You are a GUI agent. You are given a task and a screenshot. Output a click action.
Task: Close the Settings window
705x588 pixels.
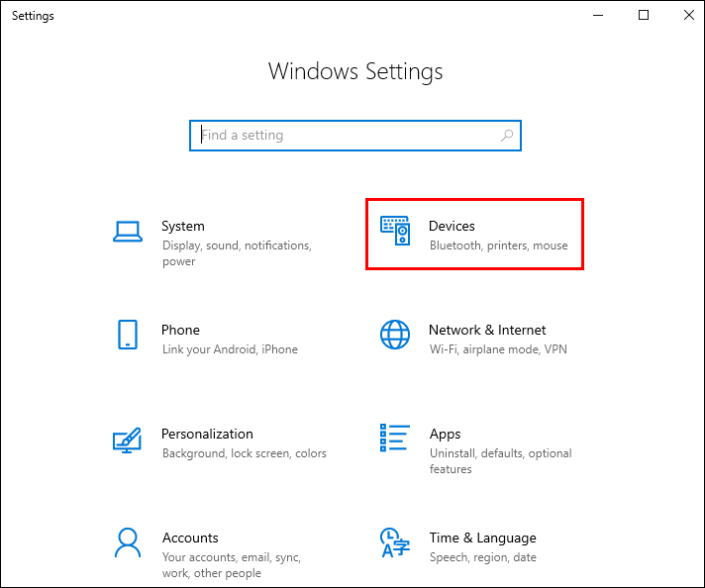coord(688,15)
